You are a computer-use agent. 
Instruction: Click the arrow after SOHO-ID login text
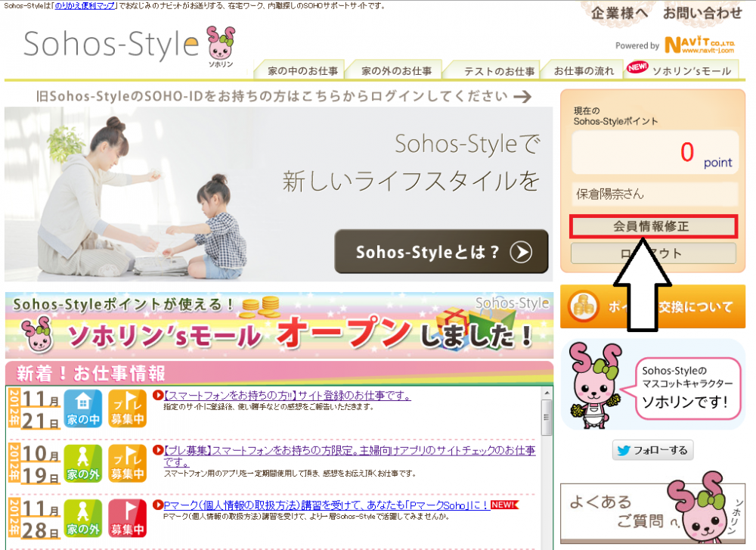[x=522, y=97]
